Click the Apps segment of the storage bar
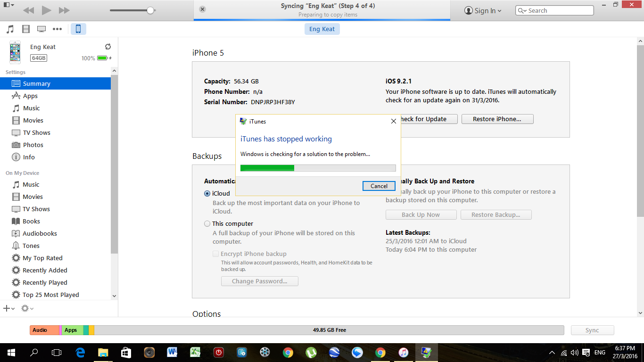 point(73,330)
